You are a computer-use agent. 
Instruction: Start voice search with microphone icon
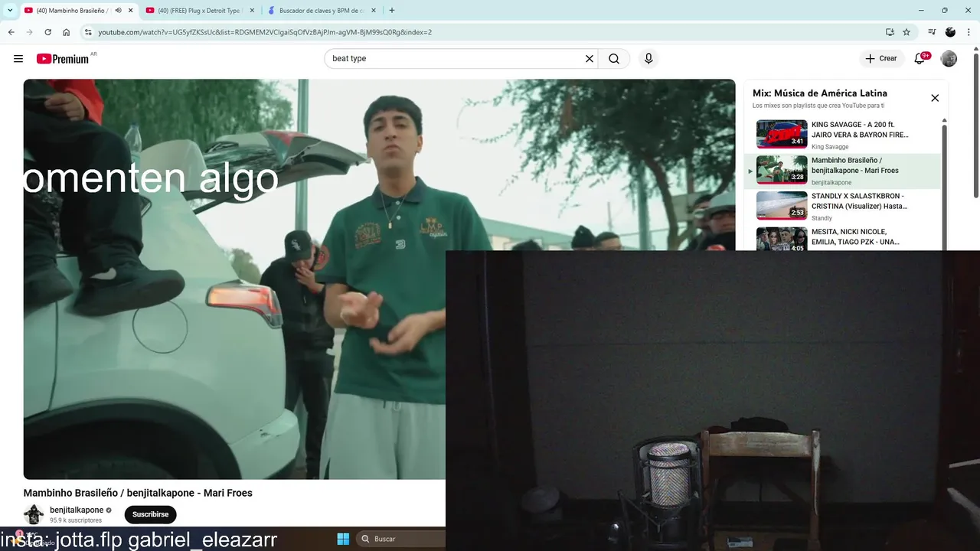point(648,59)
